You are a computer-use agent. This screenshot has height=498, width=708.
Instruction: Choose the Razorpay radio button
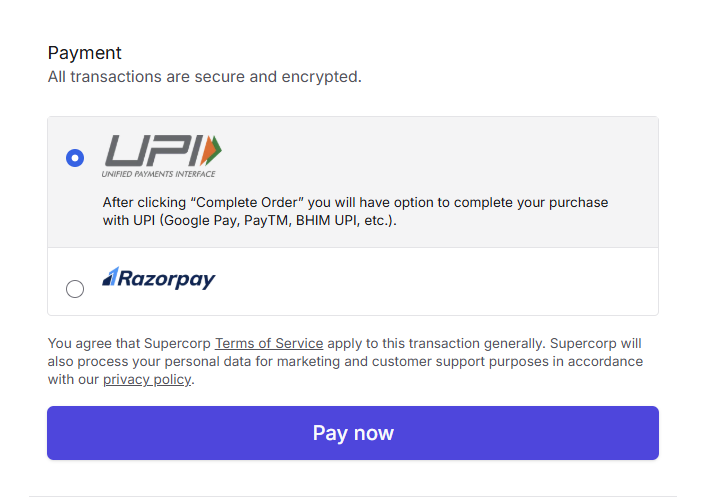[75, 289]
